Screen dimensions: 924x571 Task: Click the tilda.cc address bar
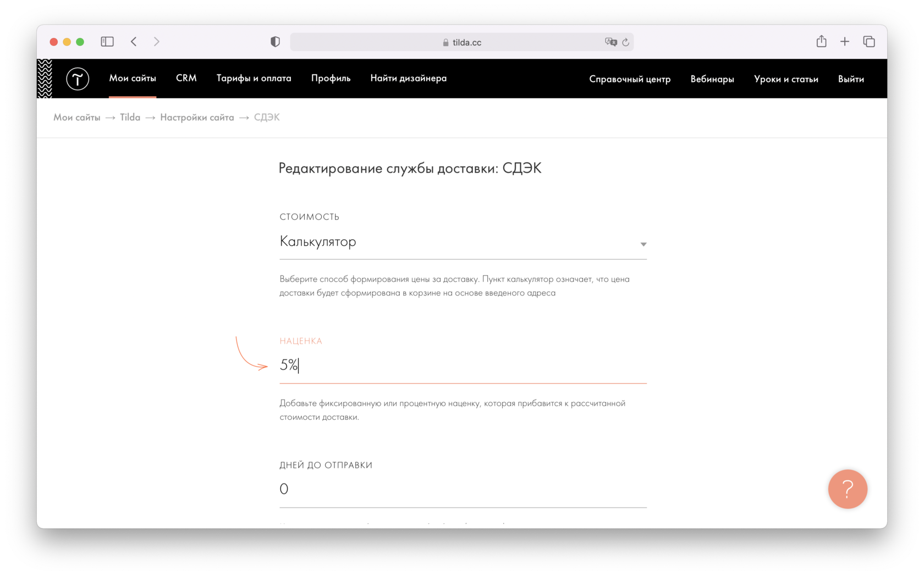click(462, 42)
